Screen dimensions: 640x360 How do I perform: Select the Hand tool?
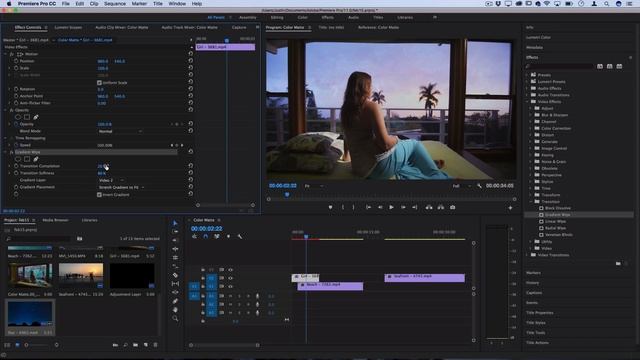coord(175,310)
